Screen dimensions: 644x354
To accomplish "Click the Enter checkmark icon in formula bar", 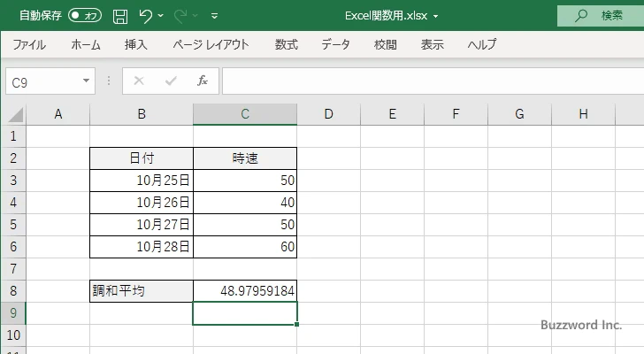I will click(171, 81).
